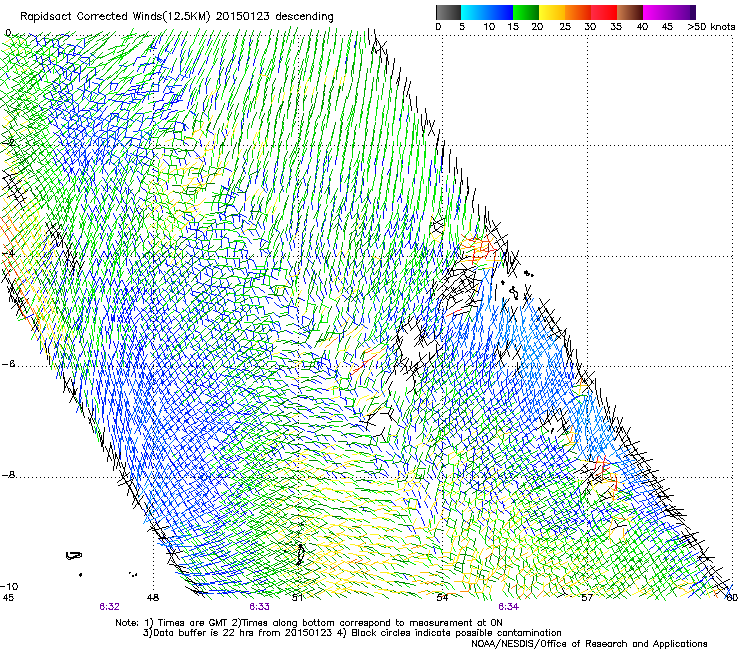Screen dimensions: 740x650
Task: Click the 'NOAA/NESDIS/Office of Research and Applications' credit
Action: 589,644
